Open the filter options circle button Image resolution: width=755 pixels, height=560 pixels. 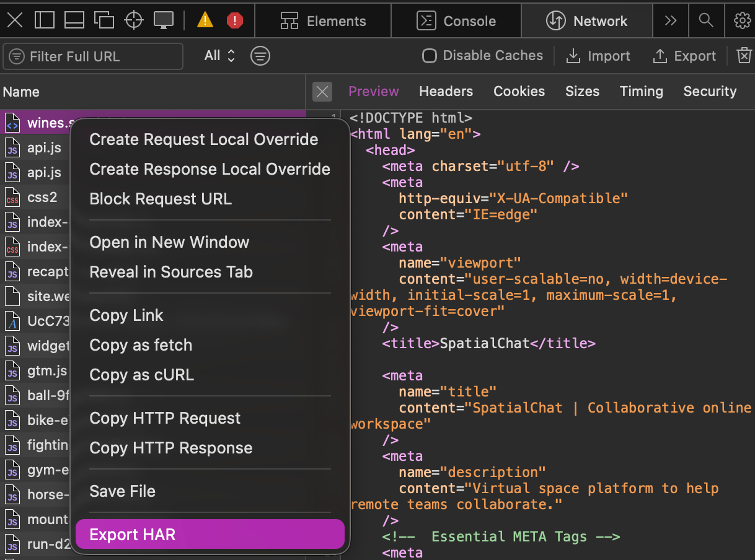click(260, 56)
